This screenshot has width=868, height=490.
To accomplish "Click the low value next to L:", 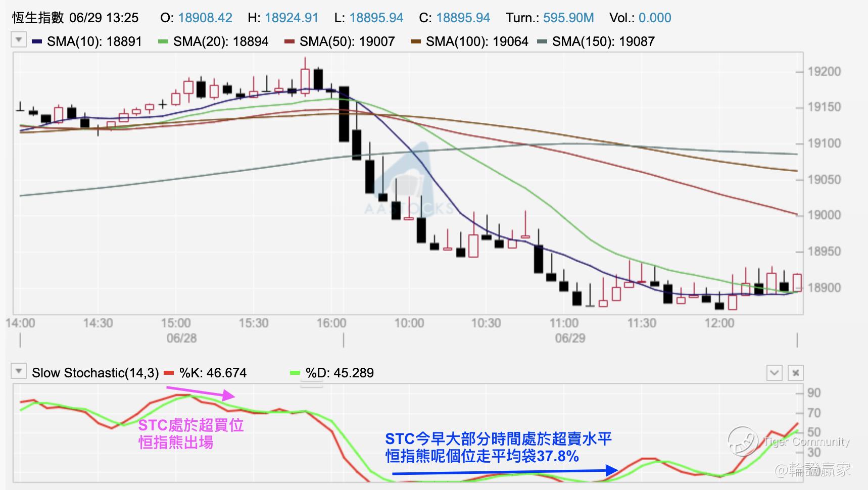I will (376, 18).
